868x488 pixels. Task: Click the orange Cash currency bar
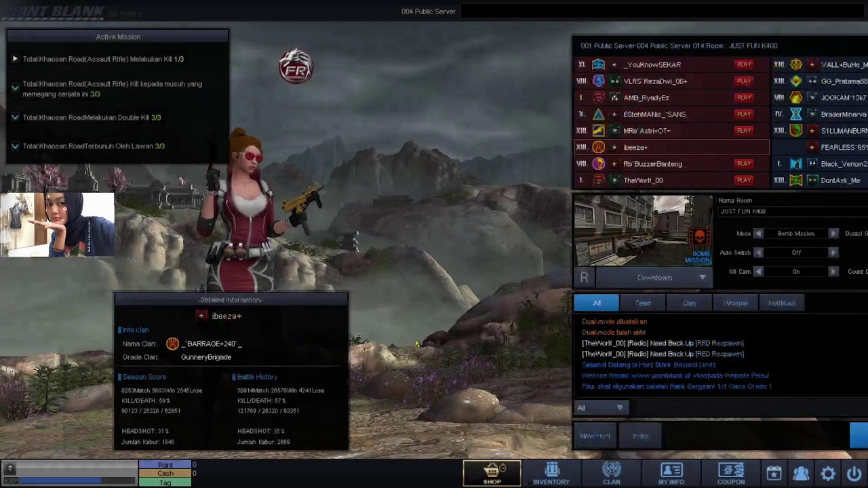coord(165,474)
